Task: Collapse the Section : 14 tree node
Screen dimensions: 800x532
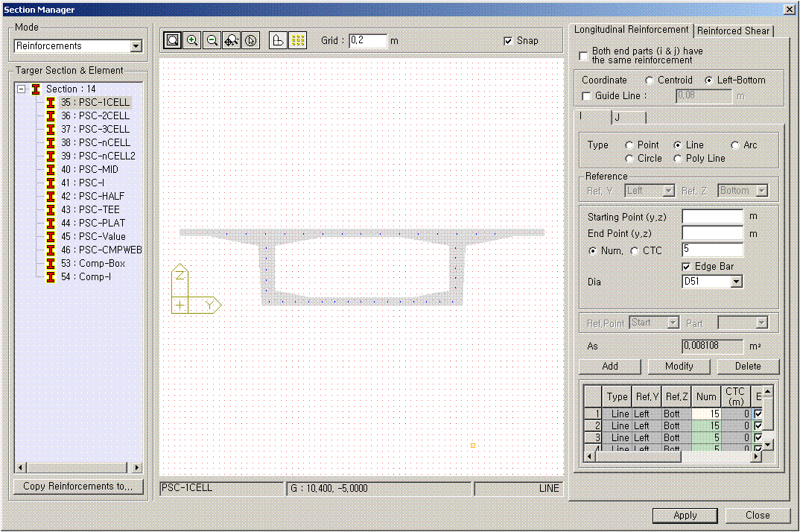Action: (x=22, y=89)
